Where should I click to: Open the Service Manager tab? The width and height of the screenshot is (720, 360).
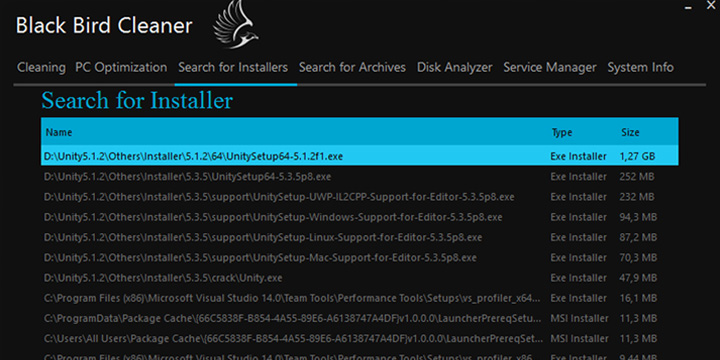point(550,68)
